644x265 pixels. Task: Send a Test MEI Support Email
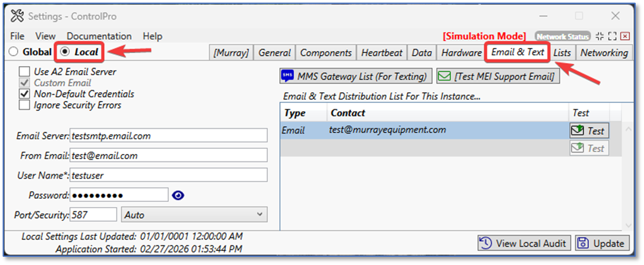pos(498,76)
